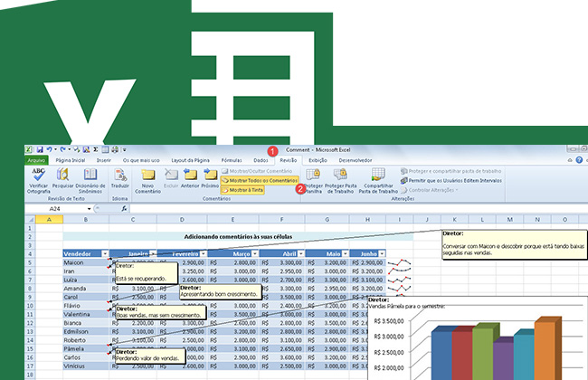Image resolution: width=588 pixels, height=380 pixels.
Task: Switch to the Exibição tab
Action: (x=318, y=160)
